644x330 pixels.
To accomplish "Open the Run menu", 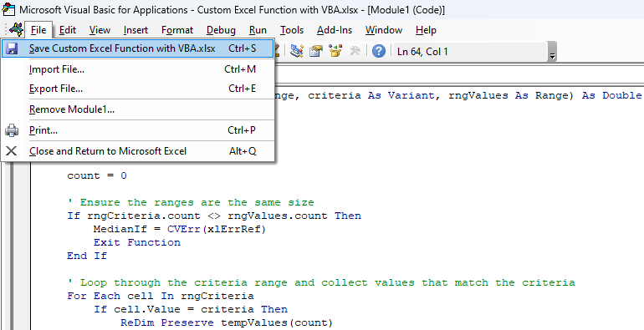I will 258,30.
